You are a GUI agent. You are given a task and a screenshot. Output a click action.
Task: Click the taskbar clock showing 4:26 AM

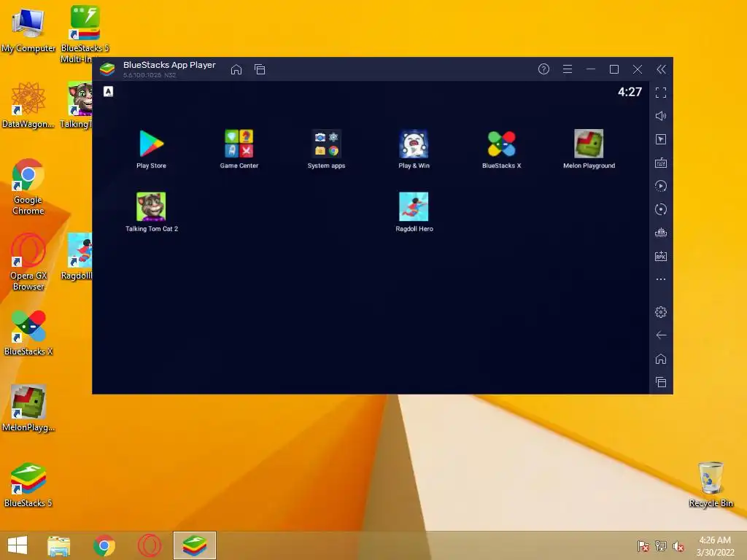coord(715,546)
